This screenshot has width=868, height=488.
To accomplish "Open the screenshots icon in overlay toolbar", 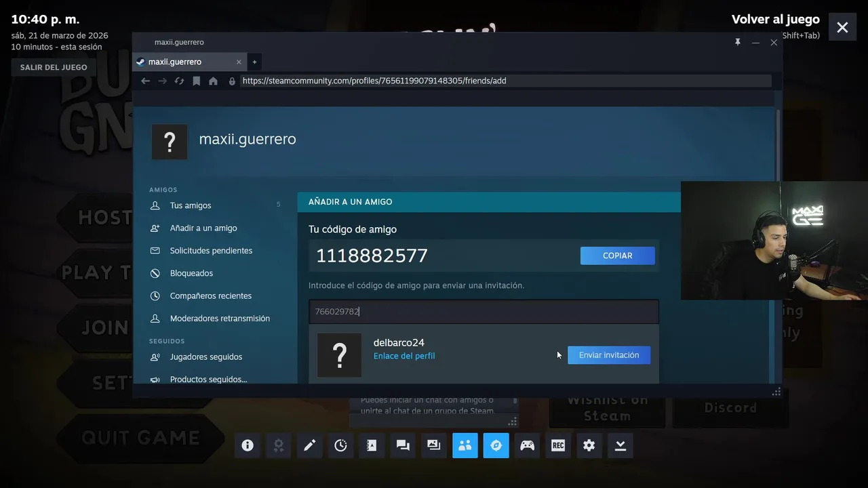I will pyautogui.click(x=434, y=445).
